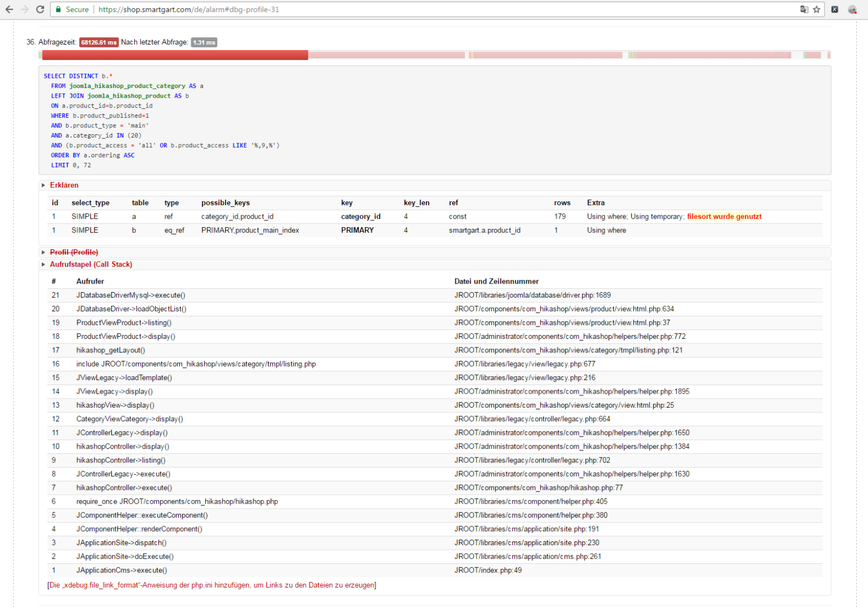Click the gray 1.31 ms badge

point(204,42)
